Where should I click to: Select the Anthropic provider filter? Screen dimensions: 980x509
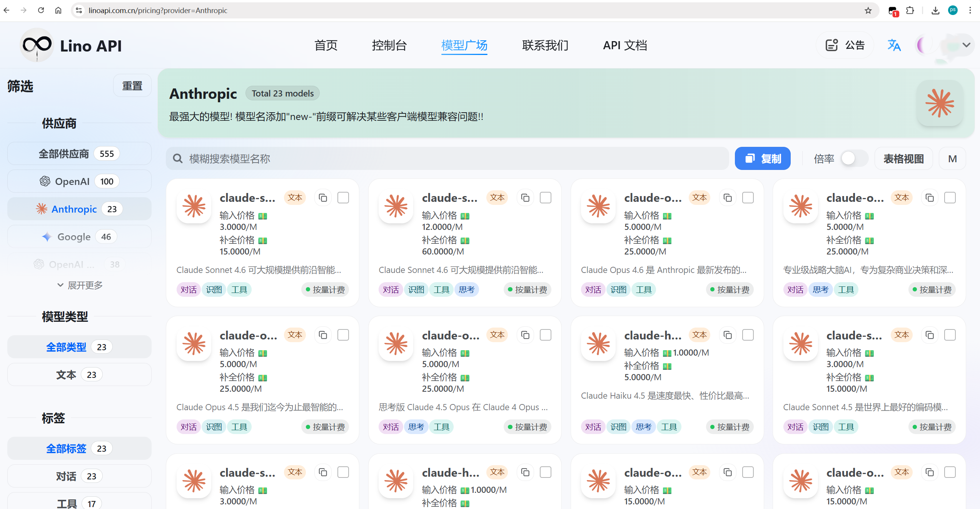click(x=79, y=209)
